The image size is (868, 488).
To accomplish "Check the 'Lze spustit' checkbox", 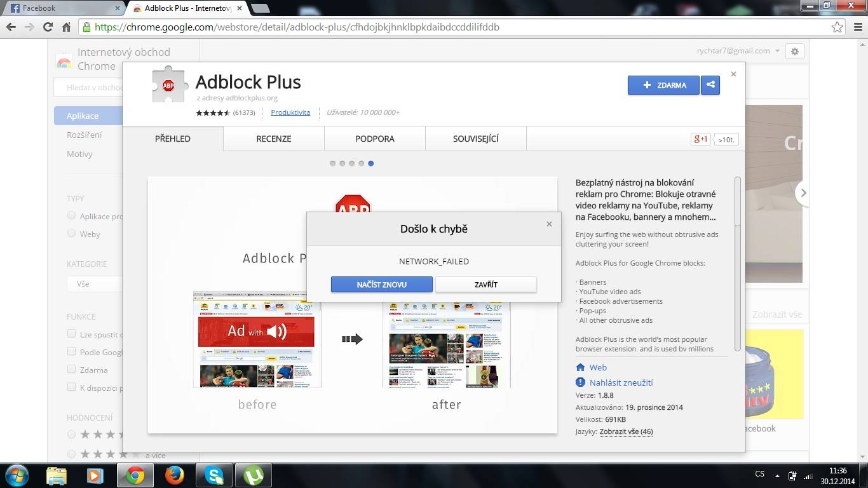I will coord(71,334).
